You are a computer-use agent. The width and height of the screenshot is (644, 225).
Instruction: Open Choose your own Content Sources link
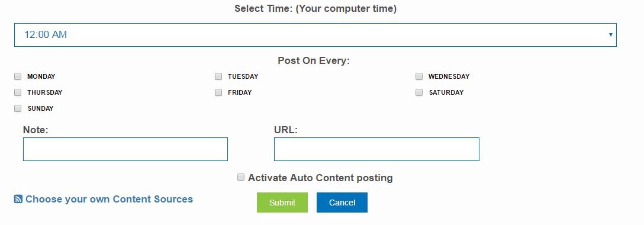109,199
